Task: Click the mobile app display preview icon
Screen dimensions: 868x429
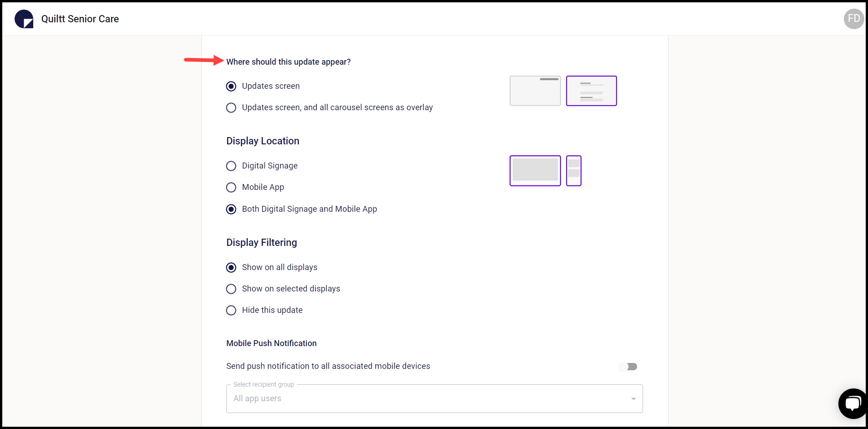Action: tap(573, 171)
